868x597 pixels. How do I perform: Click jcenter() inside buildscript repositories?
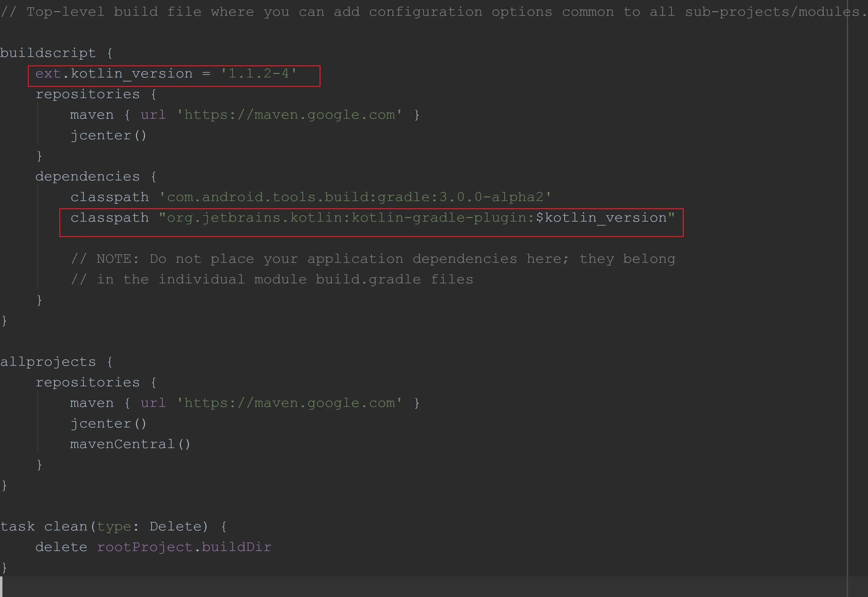pos(108,135)
